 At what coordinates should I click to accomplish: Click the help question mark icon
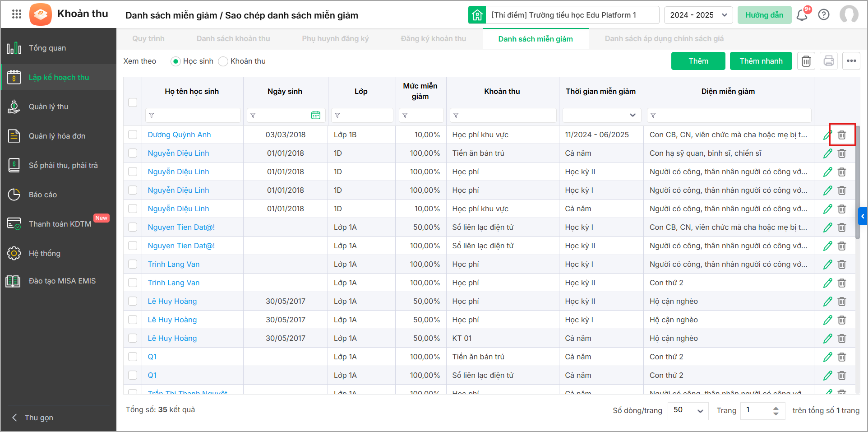click(824, 15)
